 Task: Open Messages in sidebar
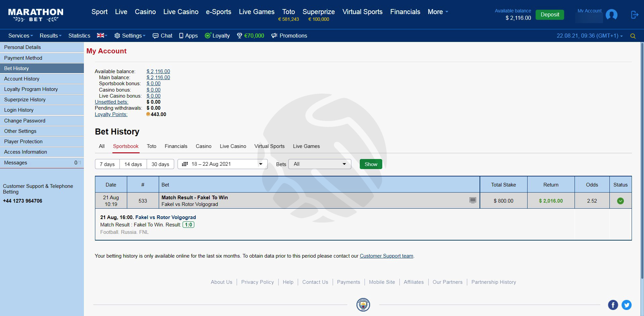pos(42,162)
